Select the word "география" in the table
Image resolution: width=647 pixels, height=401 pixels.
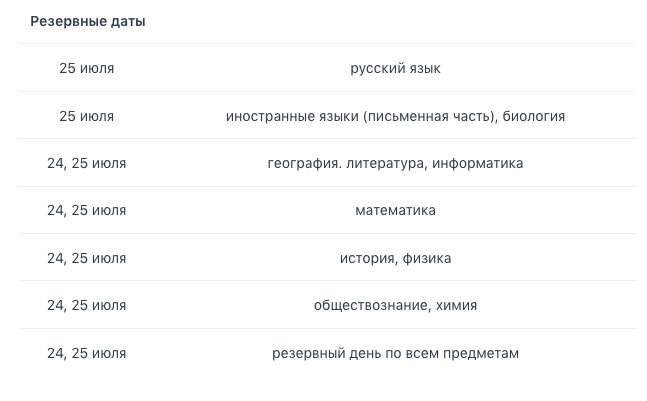[x=303, y=163]
